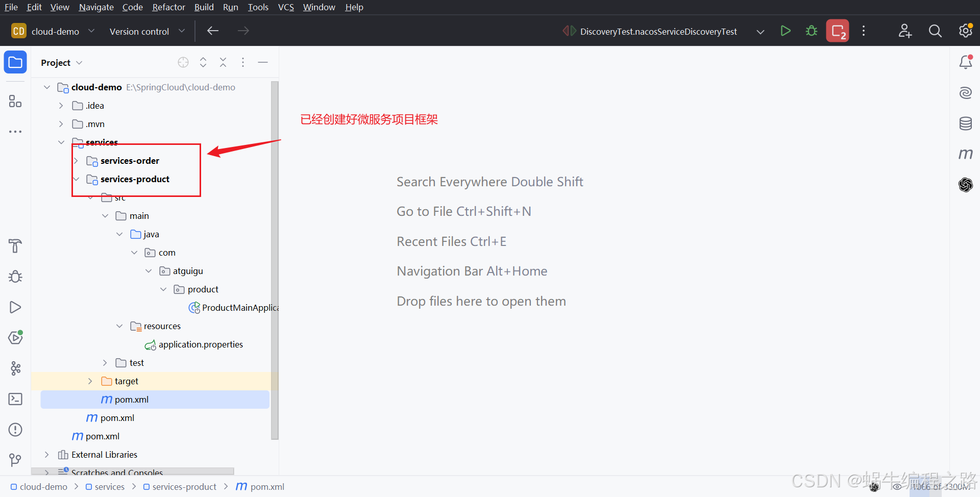Open the Terminal tool window

click(15, 399)
